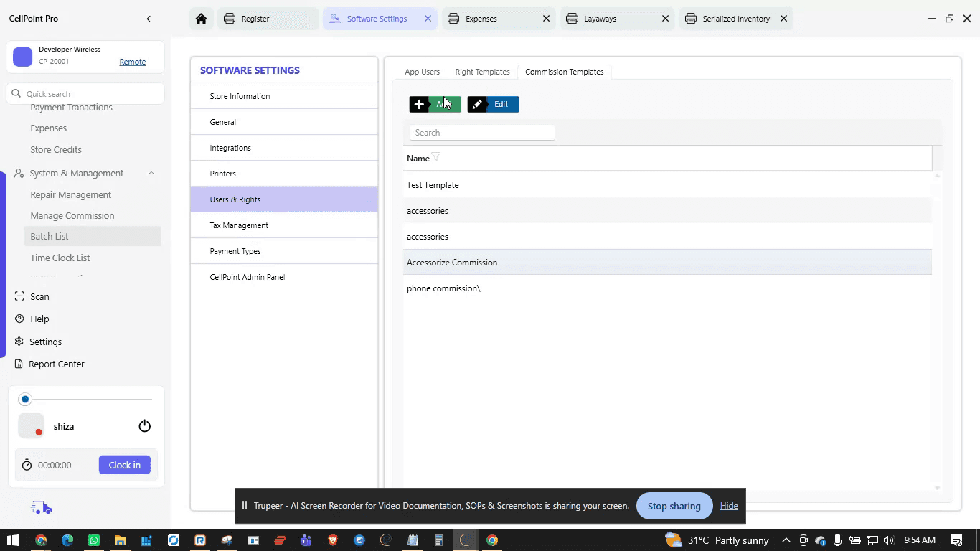Viewport: 980px width, 551px height.
Task: Collapse the System & Management section
Action: pos(151,173)
